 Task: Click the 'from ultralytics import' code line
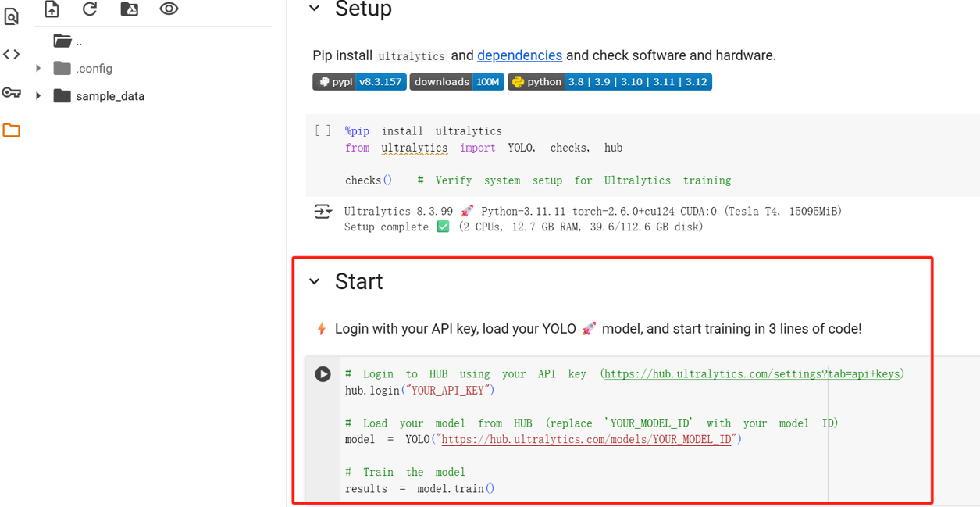(483, 148)
